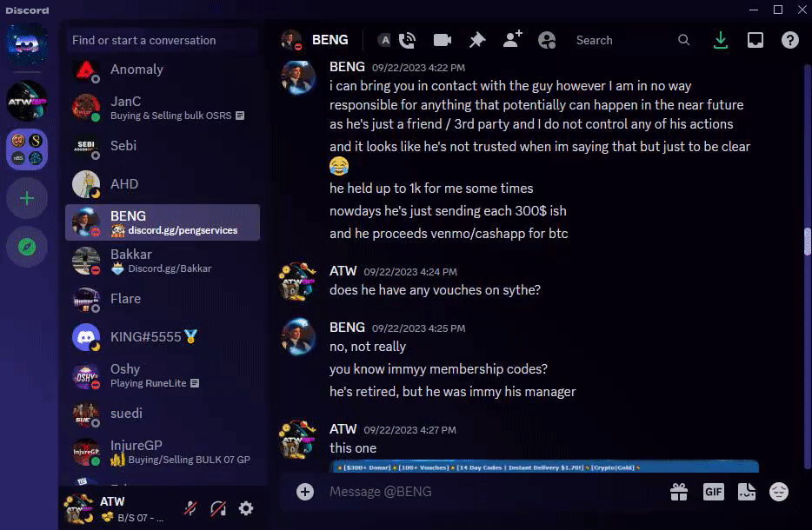This screenshot has width=812, height=530.
Task: Explore discoverable servers compass icon
Action: (x=27, y=247)
